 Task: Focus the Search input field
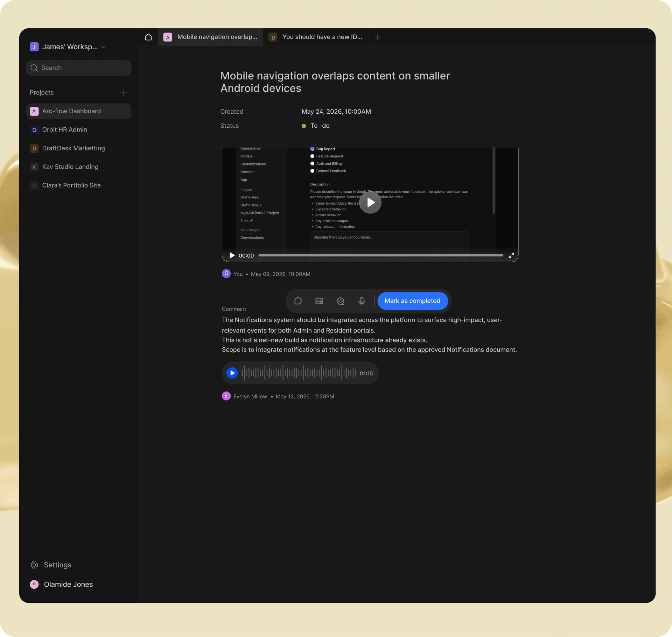[x=79, y=68]
